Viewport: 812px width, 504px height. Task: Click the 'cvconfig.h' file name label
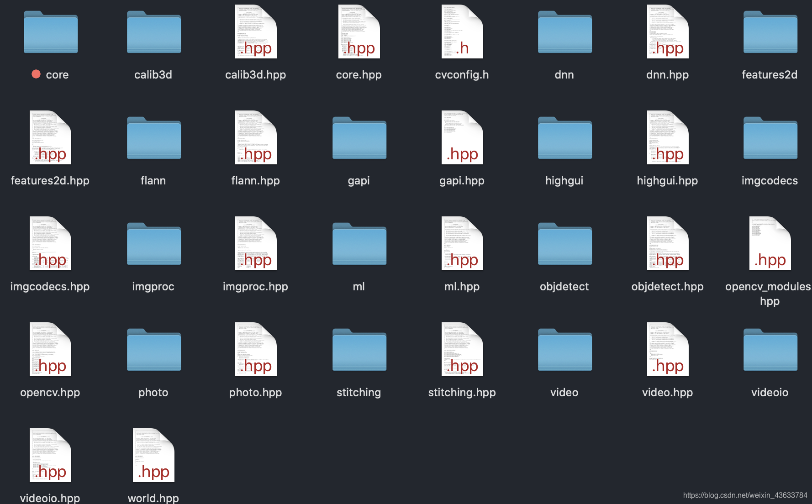[x=462, y=74]
